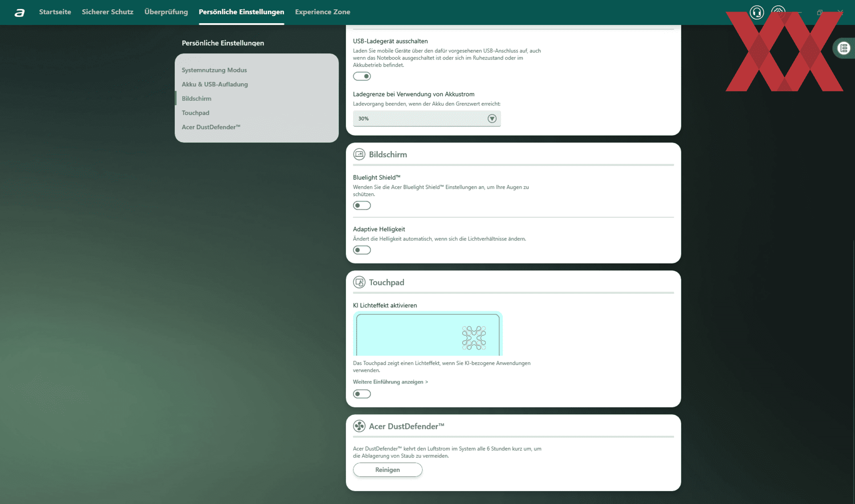This screenshot has width=855, height=504.
Task: Click the Adaptive Helligkeit label
Action: [379, 229]
